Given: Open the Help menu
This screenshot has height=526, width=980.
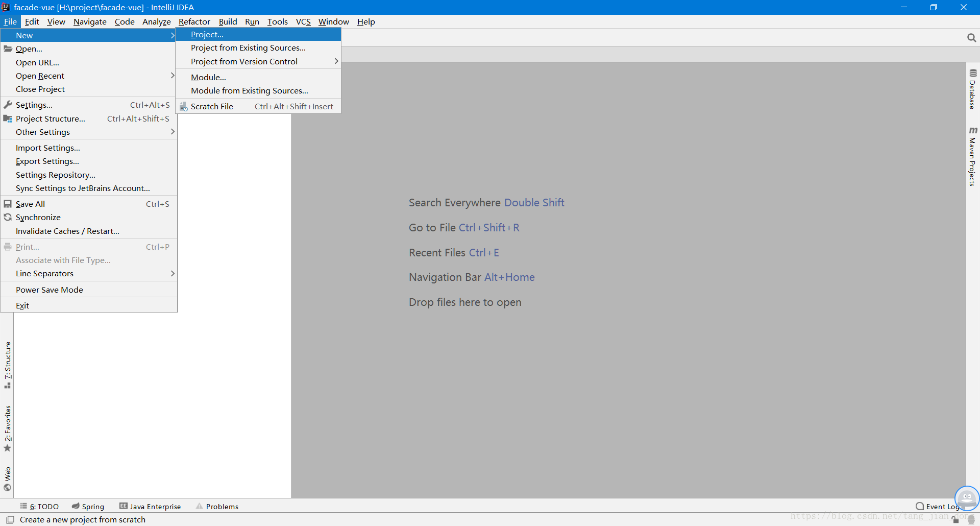Looking at the screenshot, I should (x=366, y=21).
